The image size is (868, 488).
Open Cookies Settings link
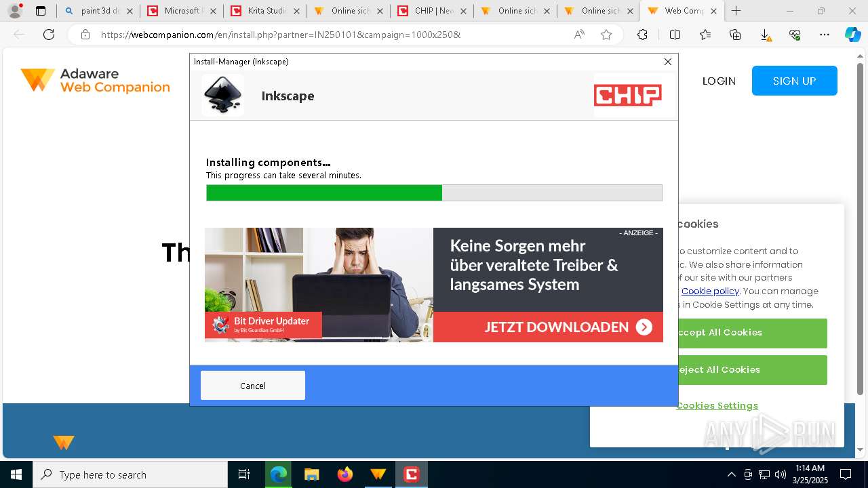(717, 405)
